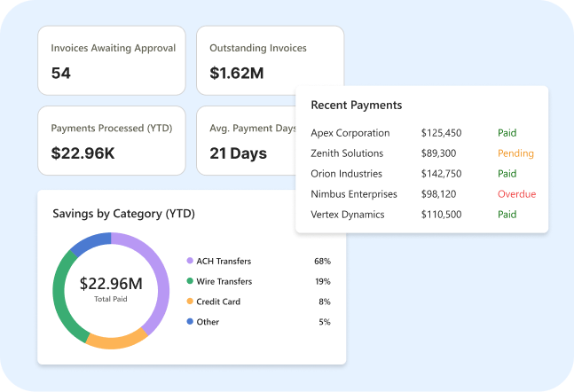Open the Invoices Awaiting Approval card
The image size is (574, 392).
pyautogui.click(x=112, y=60)
